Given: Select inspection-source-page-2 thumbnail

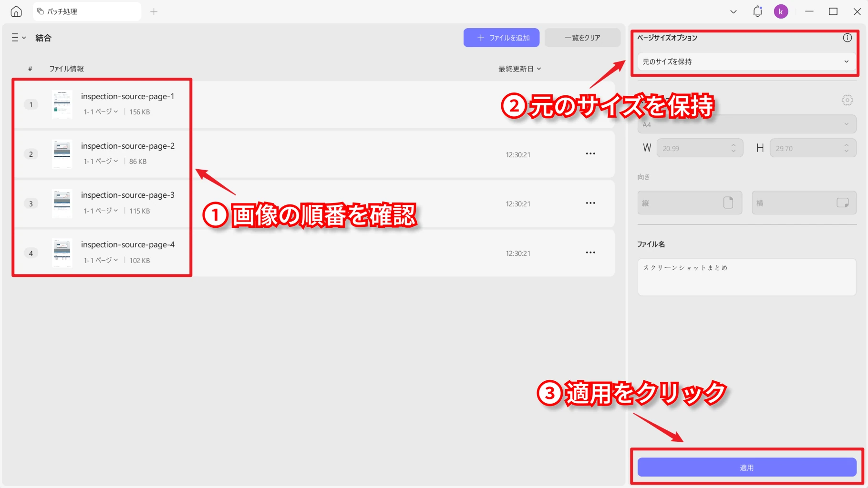Looking at the screenshot, I should point(62,154).
